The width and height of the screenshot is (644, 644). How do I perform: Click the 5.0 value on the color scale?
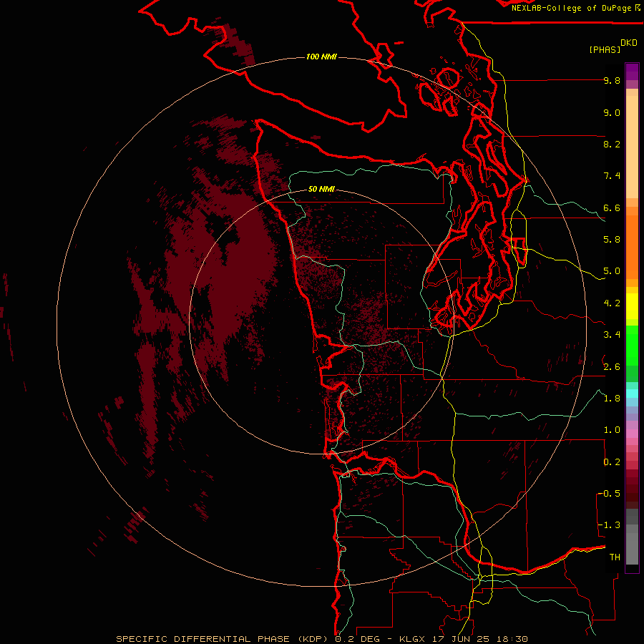(612, 271)
